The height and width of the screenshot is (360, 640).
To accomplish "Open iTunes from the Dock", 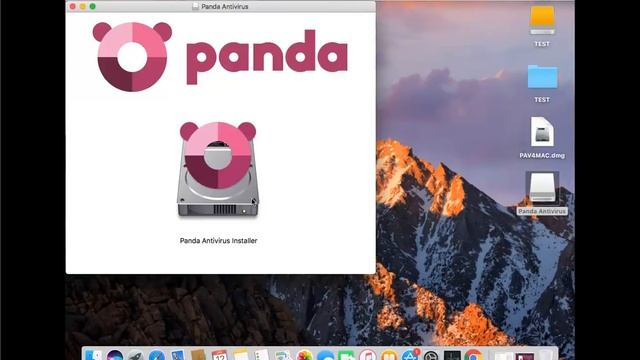I will click(x=368, y=356).
